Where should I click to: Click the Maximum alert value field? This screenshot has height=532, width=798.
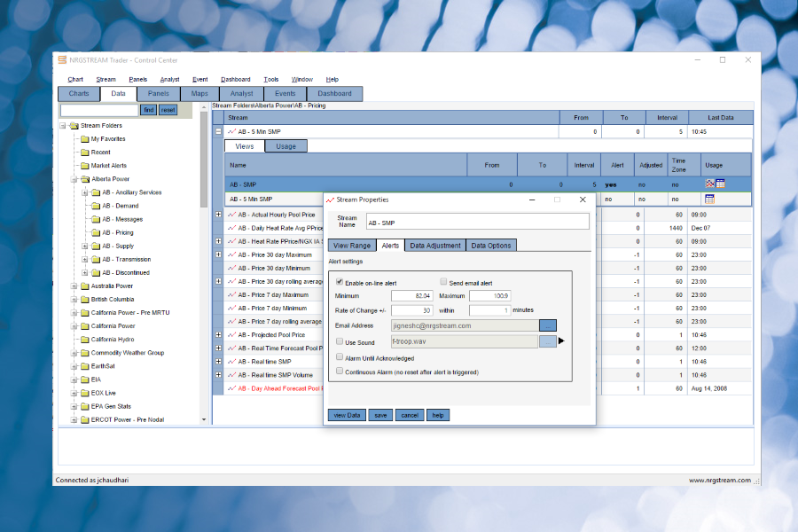(490, 296)
